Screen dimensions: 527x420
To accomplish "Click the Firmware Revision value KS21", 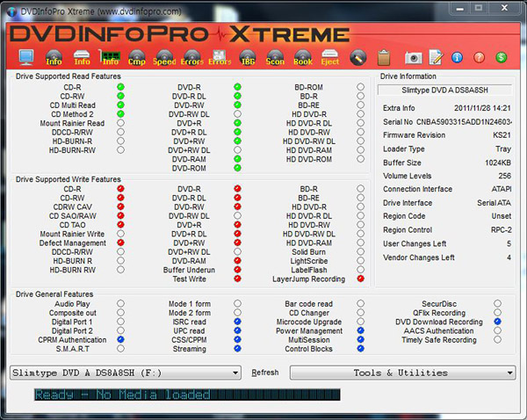I will 502,135.
